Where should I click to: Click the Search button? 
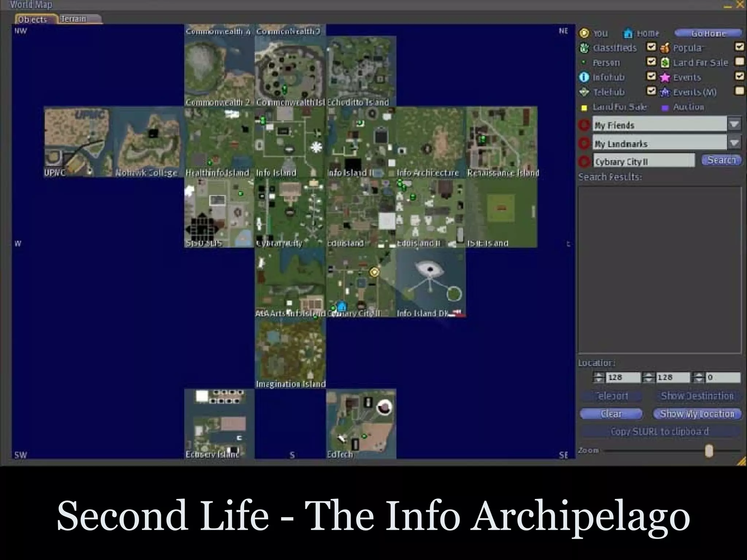(721, 160)
